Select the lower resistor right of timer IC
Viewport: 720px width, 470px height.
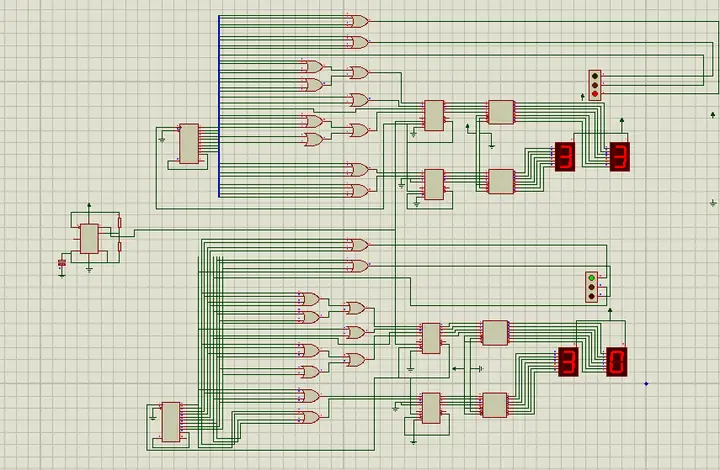coord(119,247)
